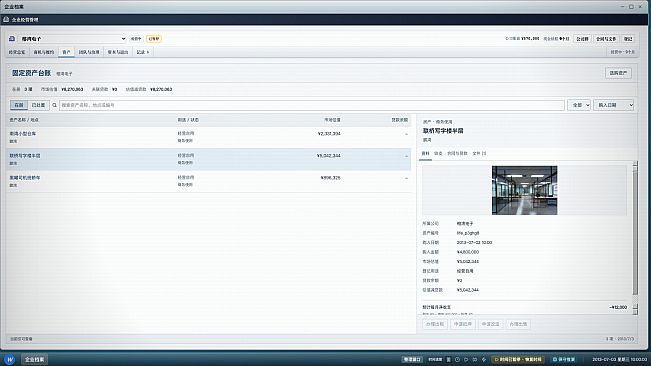Open the 购入日期 sort dropdown
This screenshot has width=651, height=366.
614,105
